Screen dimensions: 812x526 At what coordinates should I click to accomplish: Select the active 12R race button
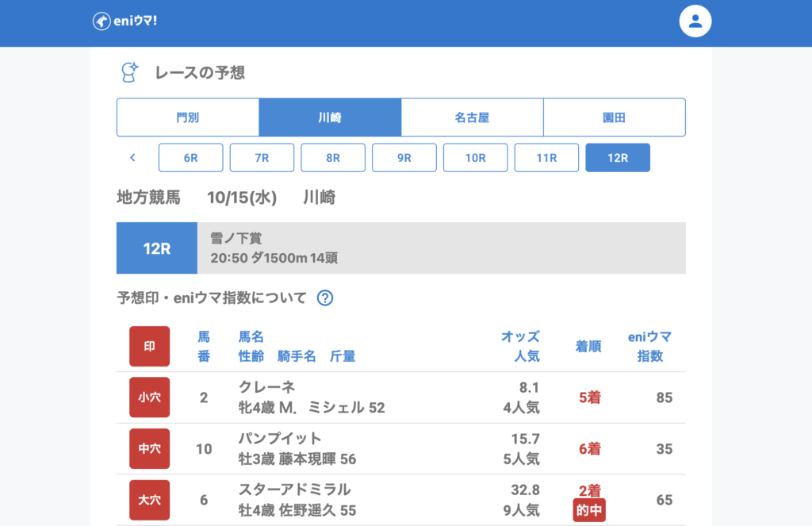pyautogui.click(x=618, y=158)
